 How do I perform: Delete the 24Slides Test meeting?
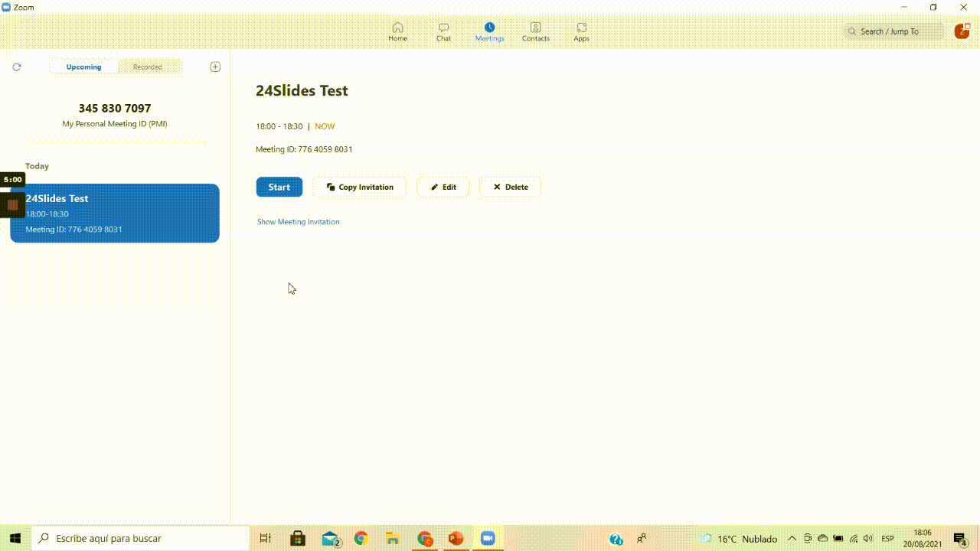click(510, 187)
